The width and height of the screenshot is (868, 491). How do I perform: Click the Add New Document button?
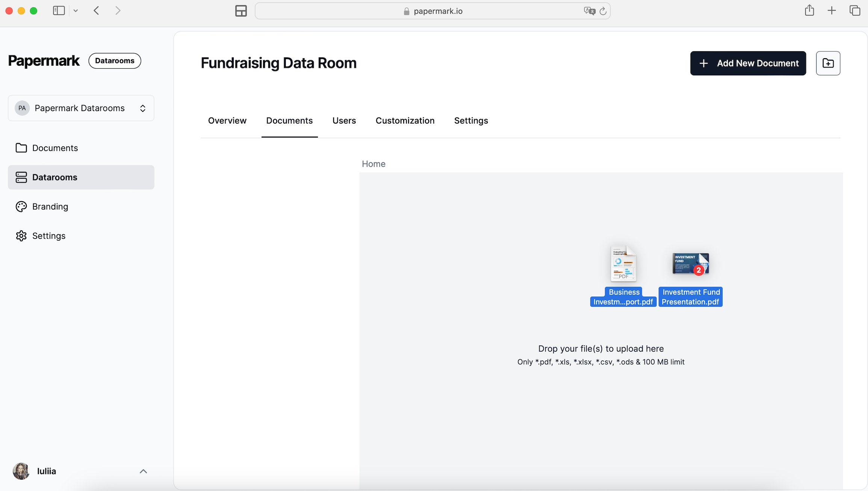click(748, 63)
